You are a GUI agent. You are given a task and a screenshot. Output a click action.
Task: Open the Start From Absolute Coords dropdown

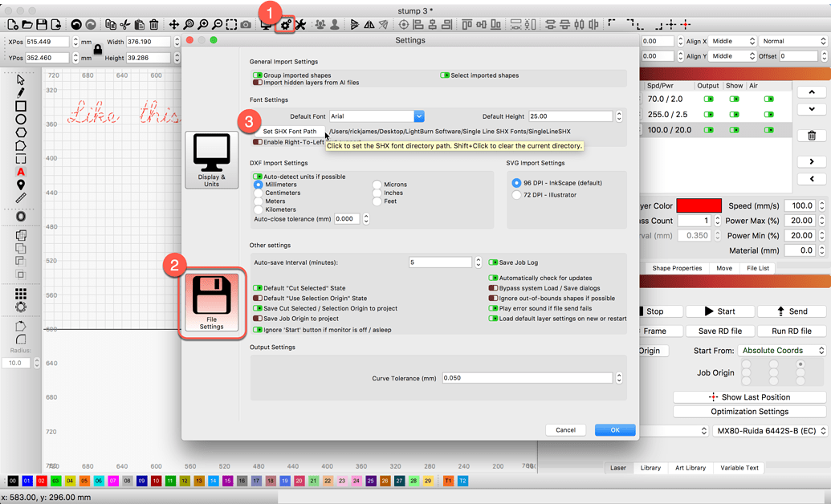(x=782, y=351)
